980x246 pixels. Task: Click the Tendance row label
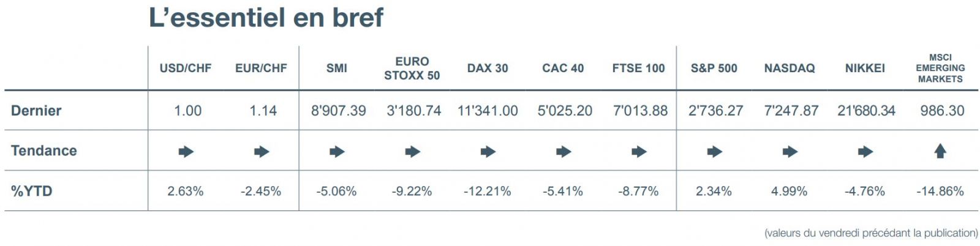point(44,151)
